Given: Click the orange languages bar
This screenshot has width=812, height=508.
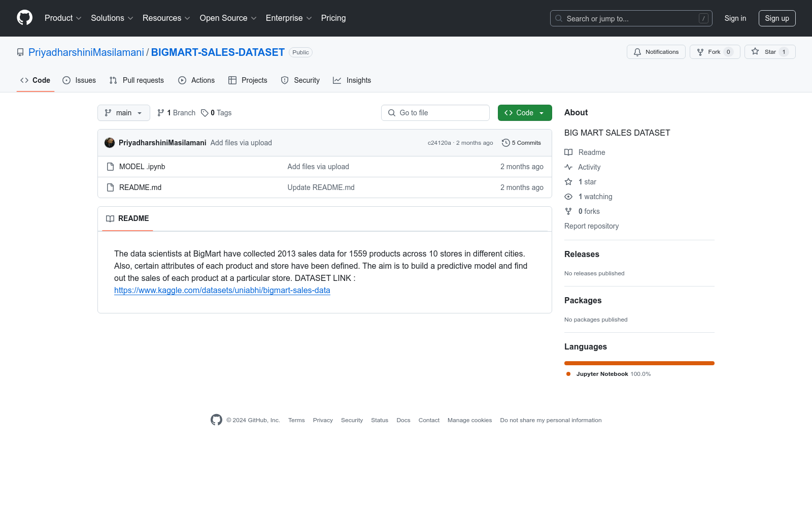Looking at the screenshot, I should [x=639, y=363].
